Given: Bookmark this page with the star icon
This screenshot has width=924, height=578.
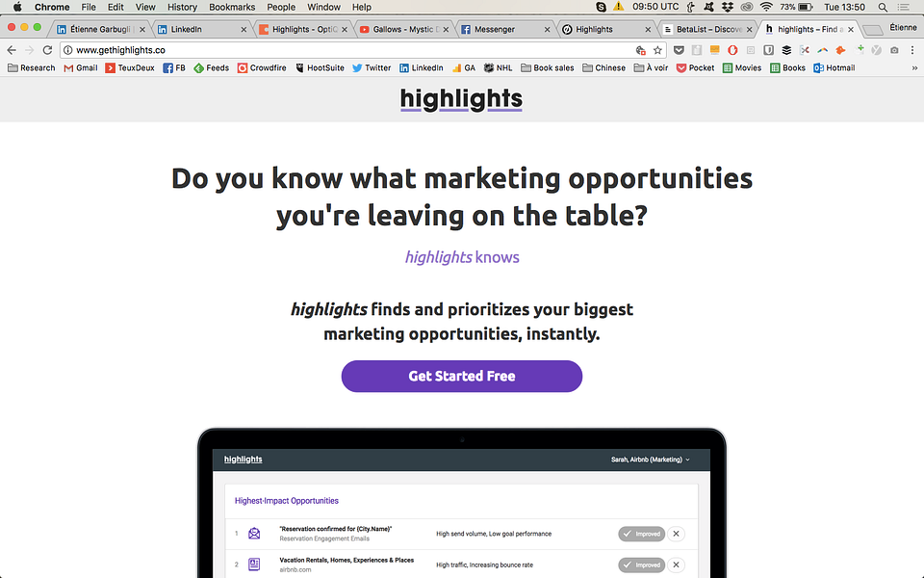Looking at the screenshot, I should tap(657, 50).
